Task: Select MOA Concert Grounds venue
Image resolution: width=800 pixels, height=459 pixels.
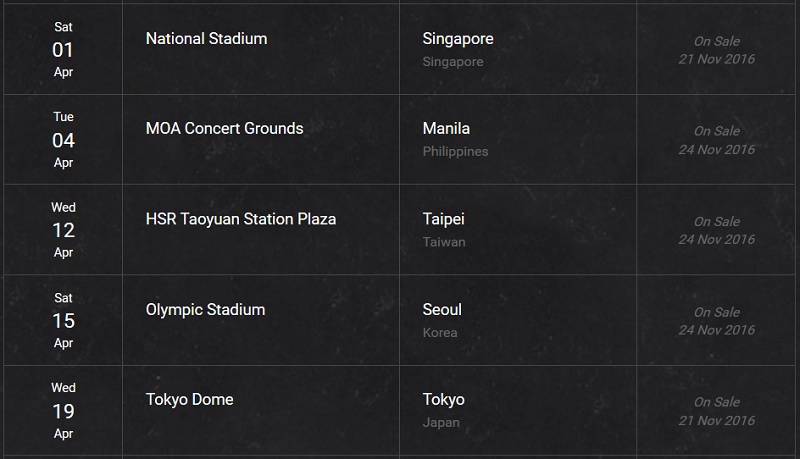Action: coord(224,129)
